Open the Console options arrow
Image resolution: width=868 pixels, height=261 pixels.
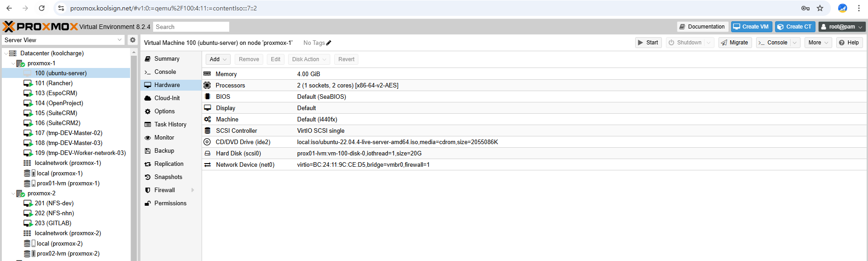click(x=795, y=43)
